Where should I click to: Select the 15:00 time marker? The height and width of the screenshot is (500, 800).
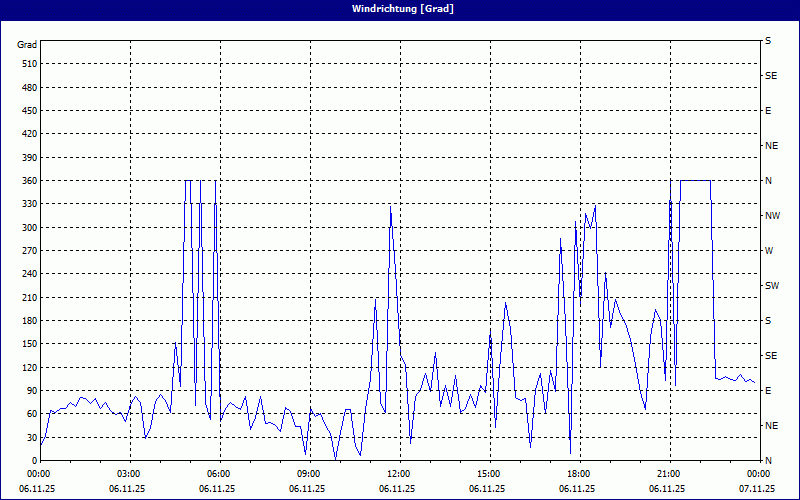point(488,473)
